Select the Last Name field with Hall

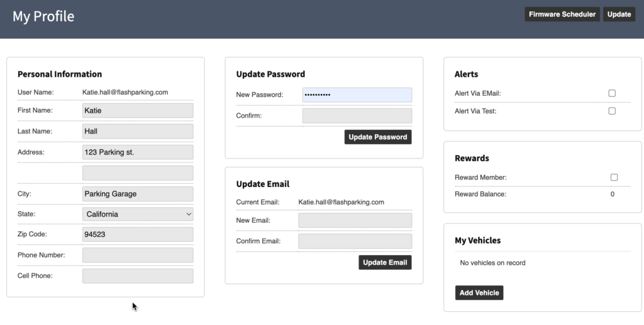138,131
